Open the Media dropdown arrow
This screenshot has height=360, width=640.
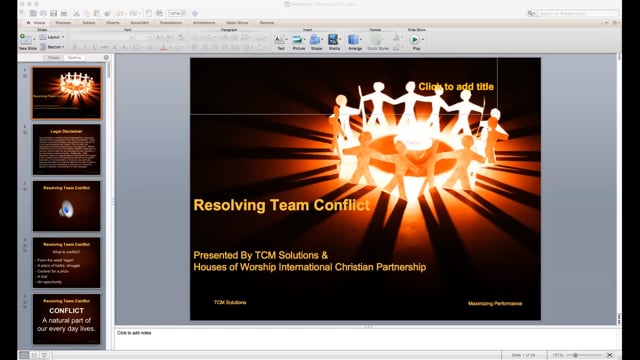tap(340, 40)
